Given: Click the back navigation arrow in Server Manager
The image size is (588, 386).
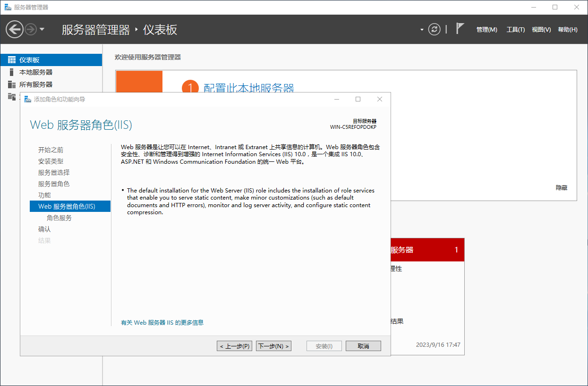Looking at the screenshot, I should (15, 29).
